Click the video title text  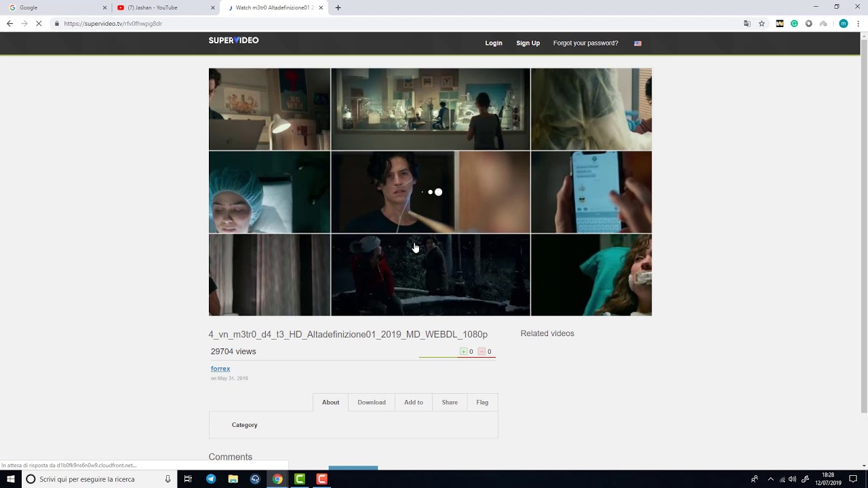point(348,334)
